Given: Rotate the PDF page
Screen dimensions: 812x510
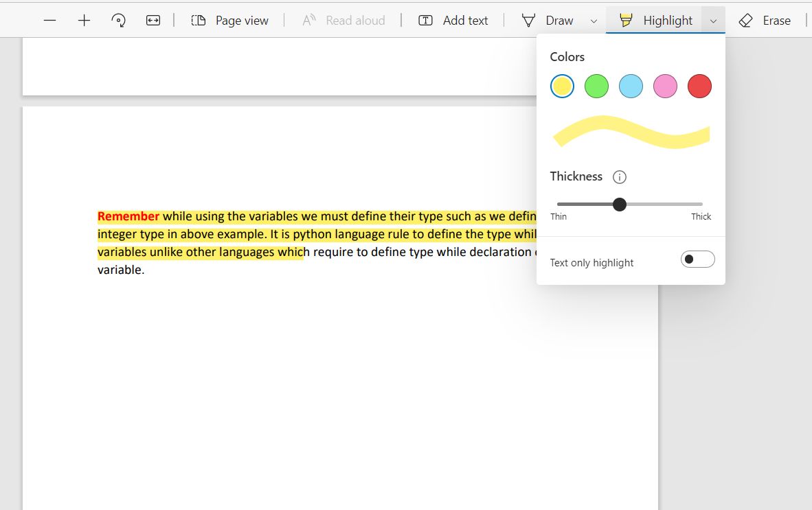Looking at the screenshot, I should tap(118, 21).
